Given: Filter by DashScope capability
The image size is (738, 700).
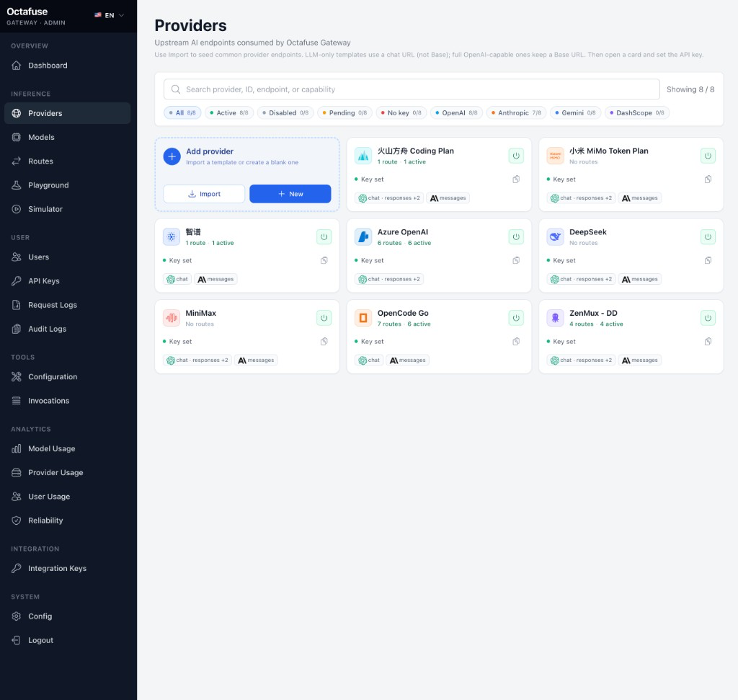Looking at the screenshot, I should tap(637, 113).
